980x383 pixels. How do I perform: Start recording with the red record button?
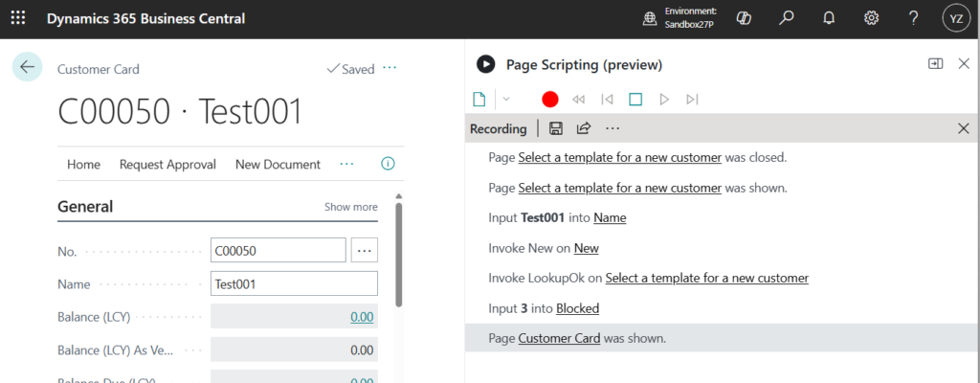(549, 99)
